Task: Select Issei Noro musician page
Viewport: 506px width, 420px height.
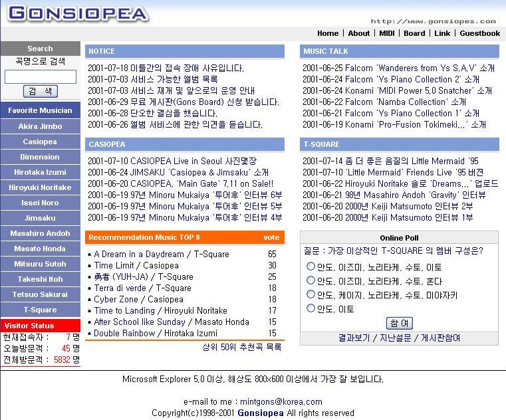Action: (x=40, y=203)
